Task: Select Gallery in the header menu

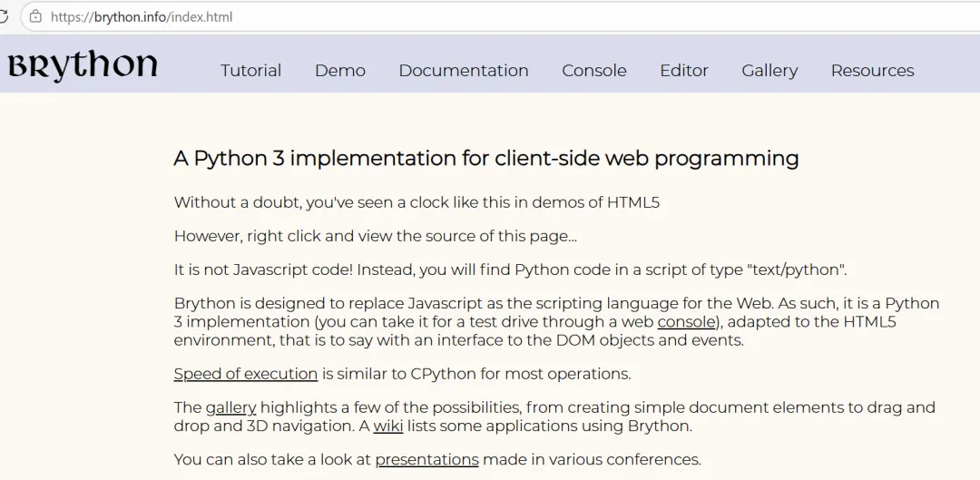Action: coord(769,71)
